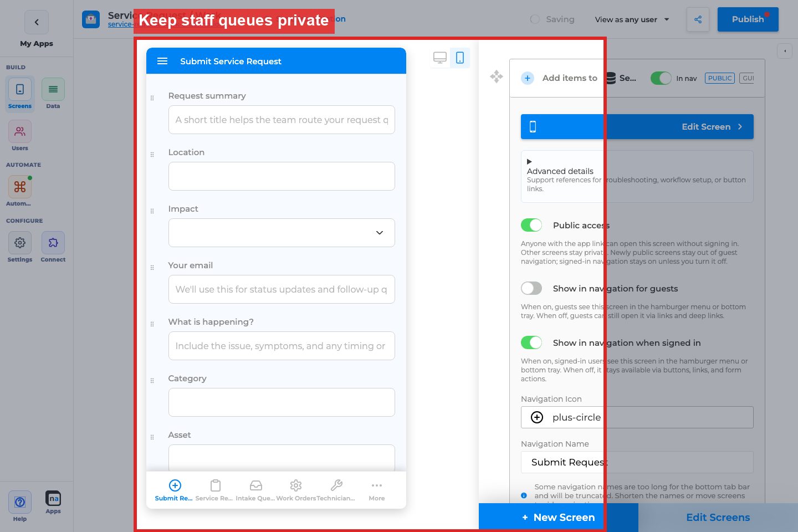This screenshot has height=532, width=798.
Task: Click the move handle icon beside the panel
Action: (x=497, y=76)
